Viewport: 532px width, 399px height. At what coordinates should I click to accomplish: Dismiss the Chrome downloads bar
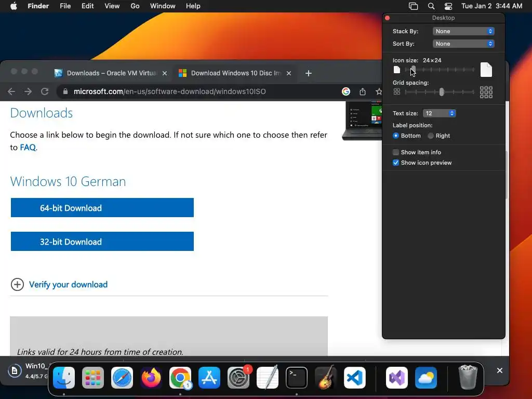click(x=500, y=370)
